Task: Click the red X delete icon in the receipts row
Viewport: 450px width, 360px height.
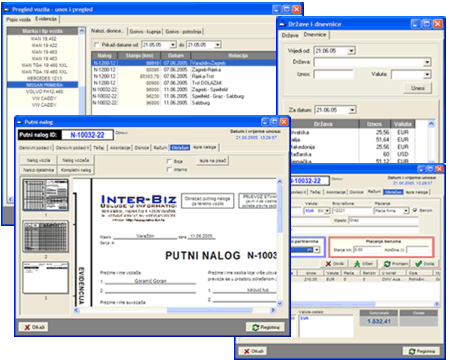Action: (328, 264)
